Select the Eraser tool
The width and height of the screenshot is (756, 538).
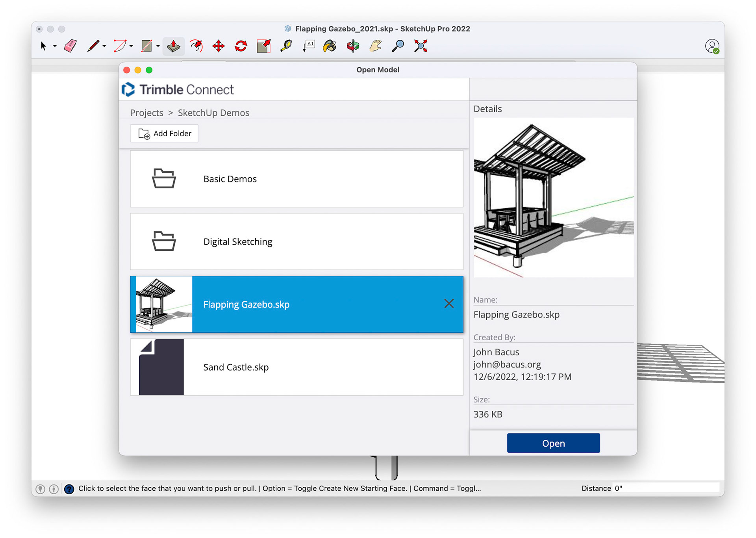click(70, 46)
